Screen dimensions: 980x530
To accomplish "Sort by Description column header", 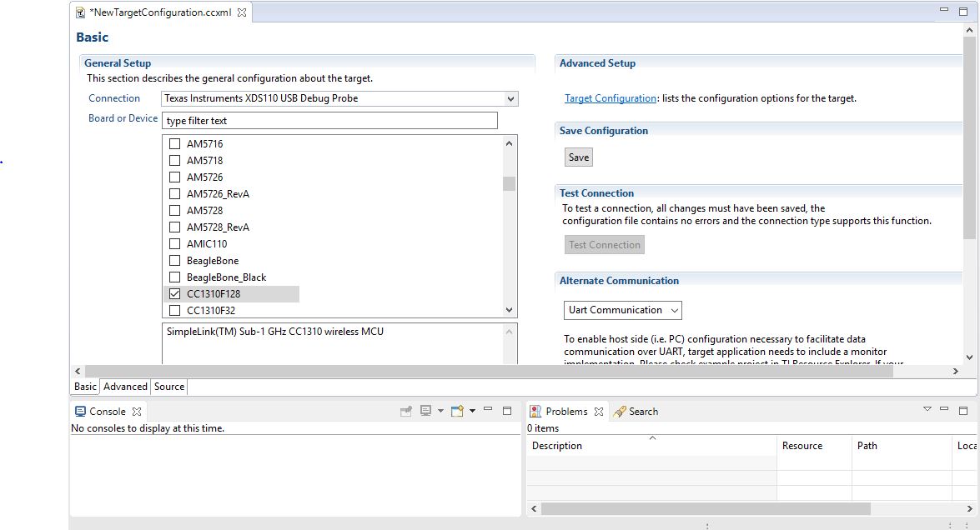I will 652,445.
